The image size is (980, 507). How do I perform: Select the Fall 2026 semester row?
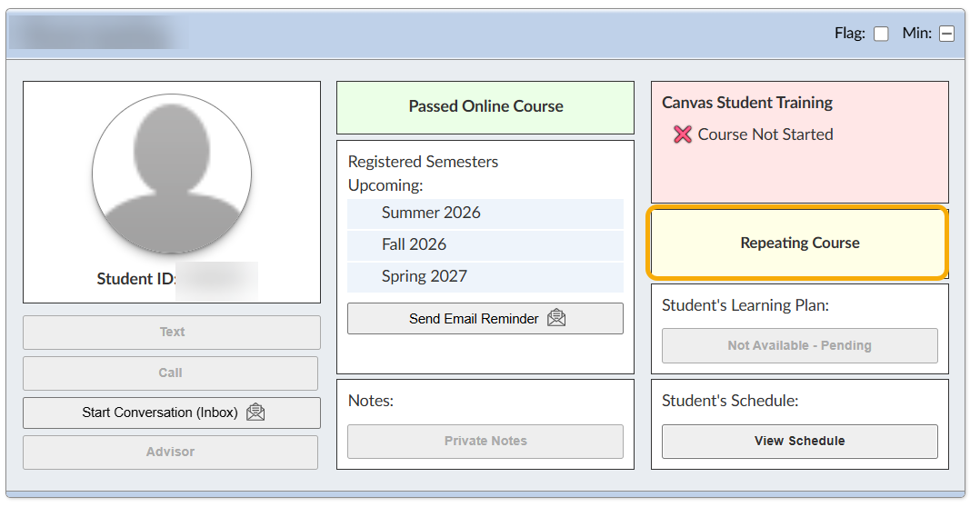[485, 245]
